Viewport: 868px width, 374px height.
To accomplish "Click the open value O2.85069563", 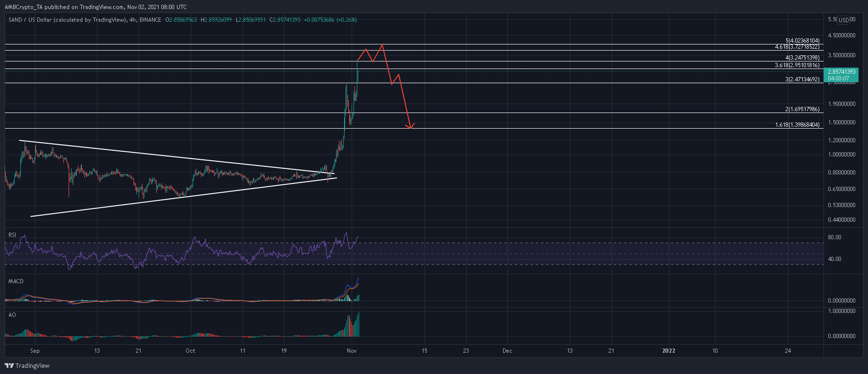I will click(182, 20).
